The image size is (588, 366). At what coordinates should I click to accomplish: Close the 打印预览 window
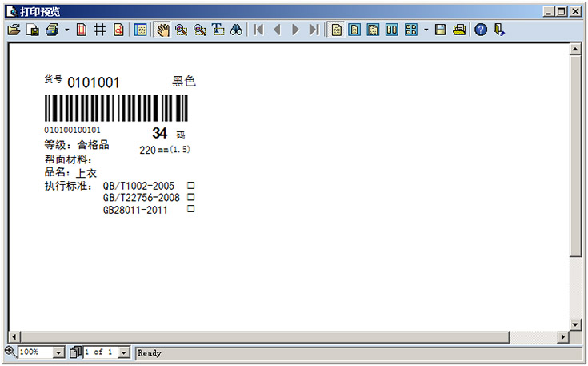pos(575,12)
